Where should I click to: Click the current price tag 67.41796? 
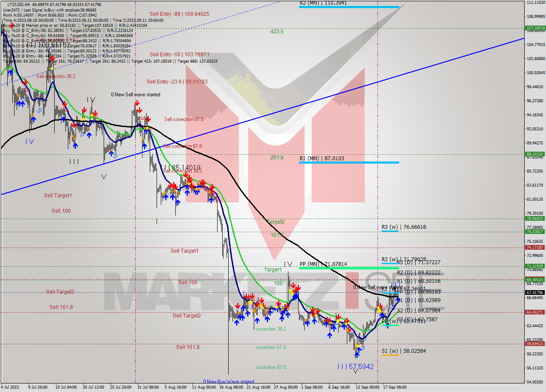click(x=534, y=293)
